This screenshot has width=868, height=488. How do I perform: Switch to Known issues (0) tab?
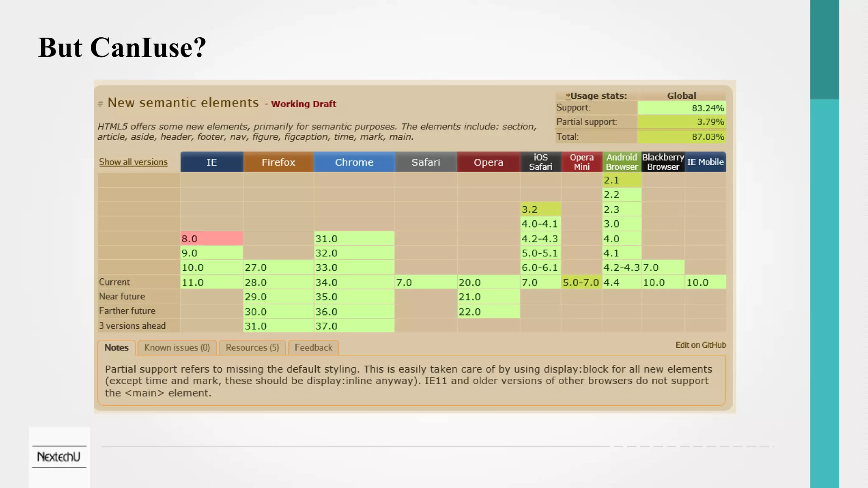[x=177, y=348]
